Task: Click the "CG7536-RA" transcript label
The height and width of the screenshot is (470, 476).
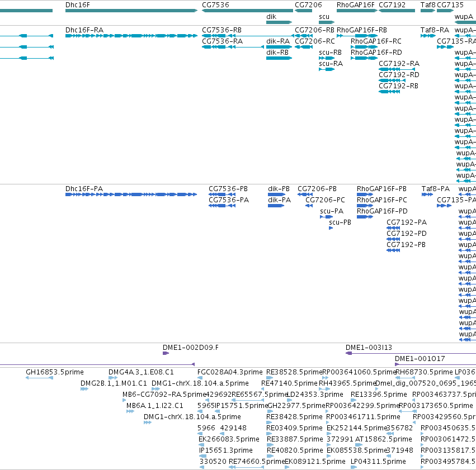Action: point(223,41)
